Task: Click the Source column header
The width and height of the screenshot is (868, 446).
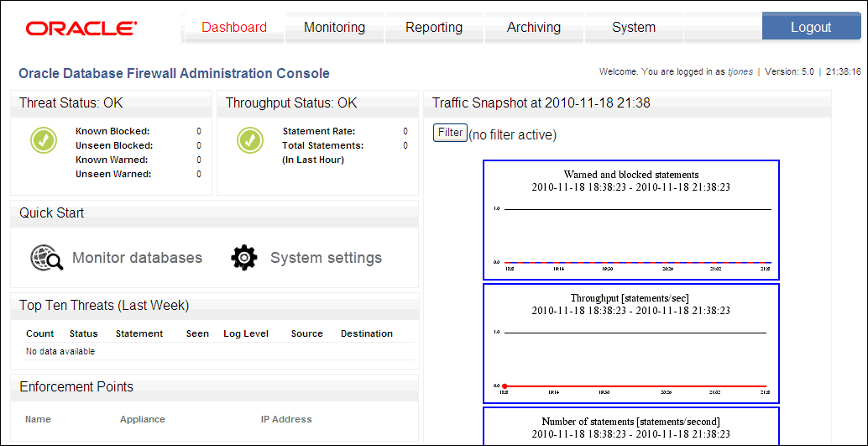Action: [x=307, y=333]
